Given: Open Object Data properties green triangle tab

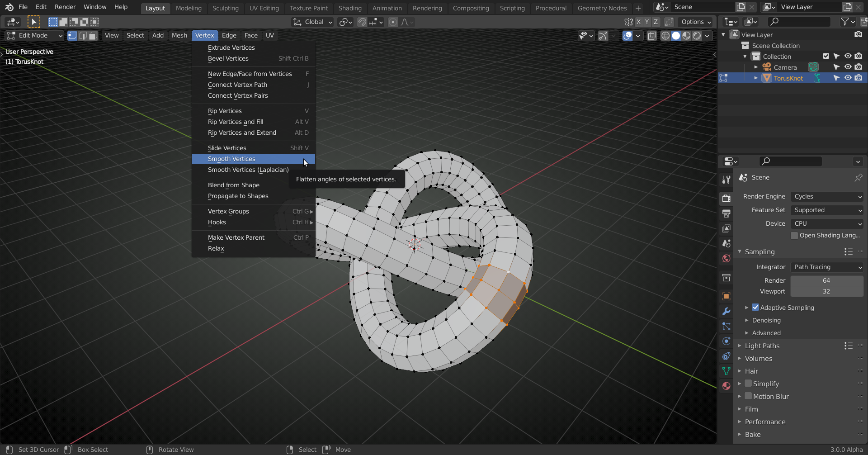Looking at the screenshot, I should [x=726, y=371].
